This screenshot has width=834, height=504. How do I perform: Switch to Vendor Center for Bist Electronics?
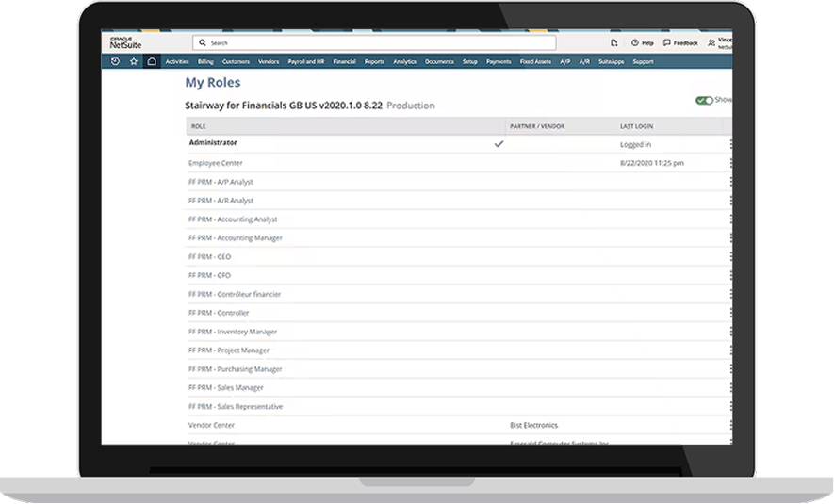(x=211, y=425)
